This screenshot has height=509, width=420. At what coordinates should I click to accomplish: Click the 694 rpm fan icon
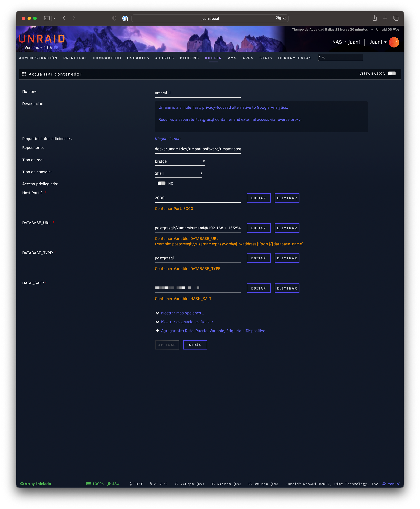(176, 484)
